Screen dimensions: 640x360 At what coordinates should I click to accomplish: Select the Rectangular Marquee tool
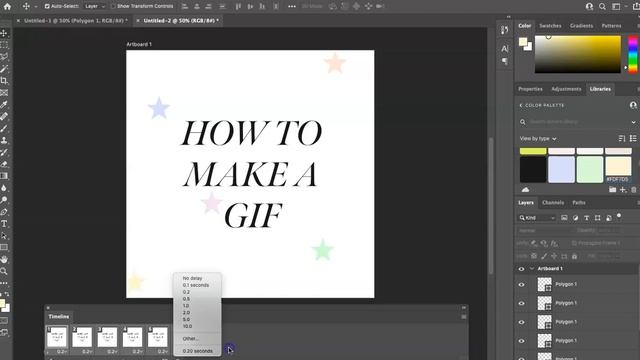tap(4, 44)
